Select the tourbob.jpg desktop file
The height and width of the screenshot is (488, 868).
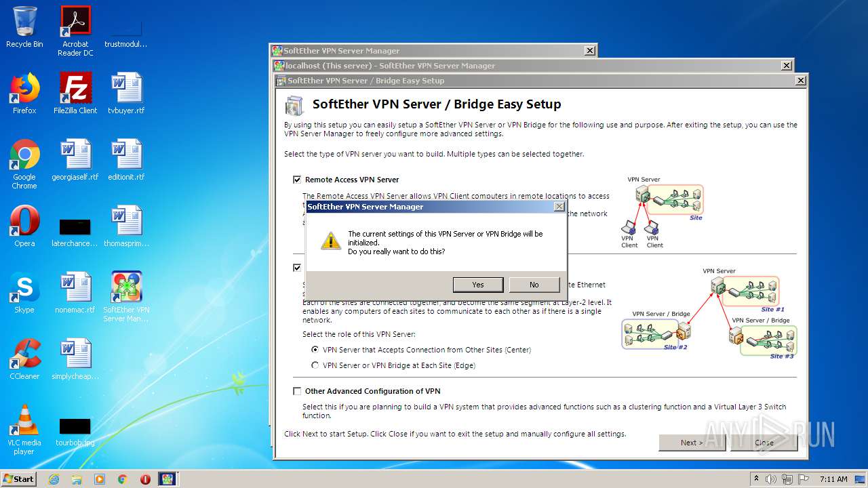(75, 431)
